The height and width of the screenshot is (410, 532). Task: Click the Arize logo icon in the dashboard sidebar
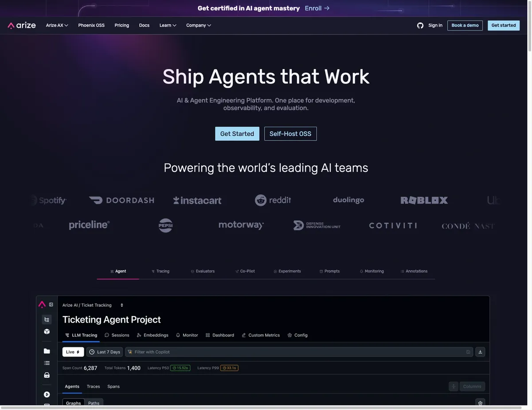(42, 305)
